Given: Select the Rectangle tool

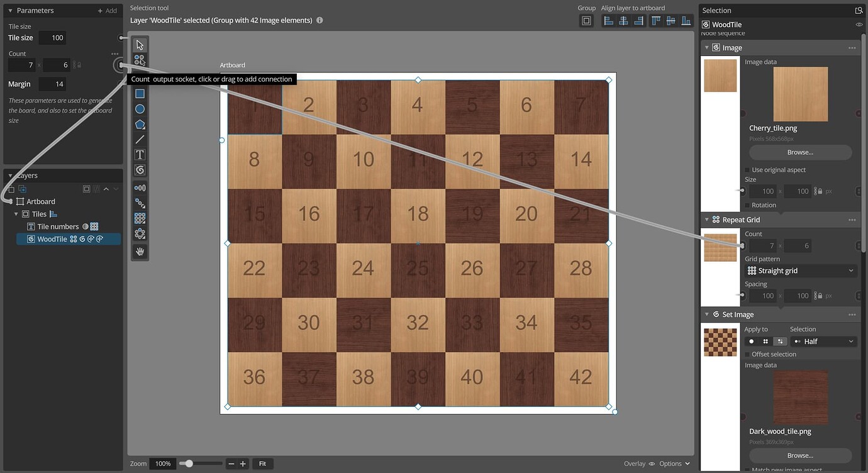Looking at the screenshot, I should [139, 93].
